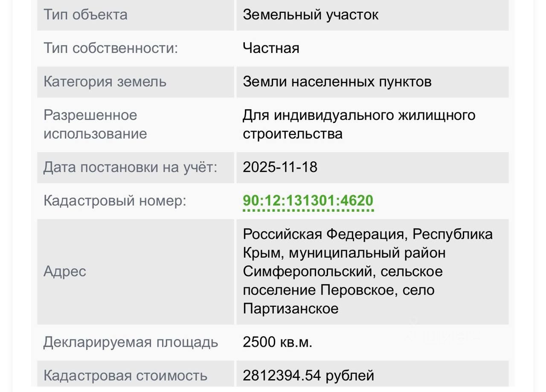Select the area value '2500 кв.м.'
The image size is (546, 392).
tap(277, 342)
